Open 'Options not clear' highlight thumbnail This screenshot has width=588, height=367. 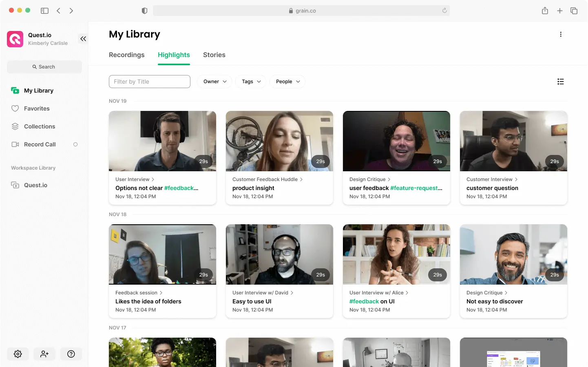162,141
